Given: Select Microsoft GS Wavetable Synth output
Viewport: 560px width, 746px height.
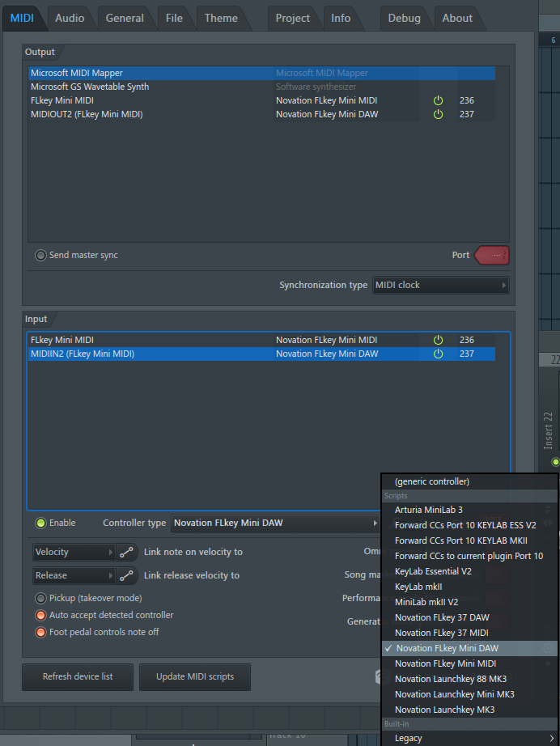Looking at the screenshot, I should coord(261,87).
